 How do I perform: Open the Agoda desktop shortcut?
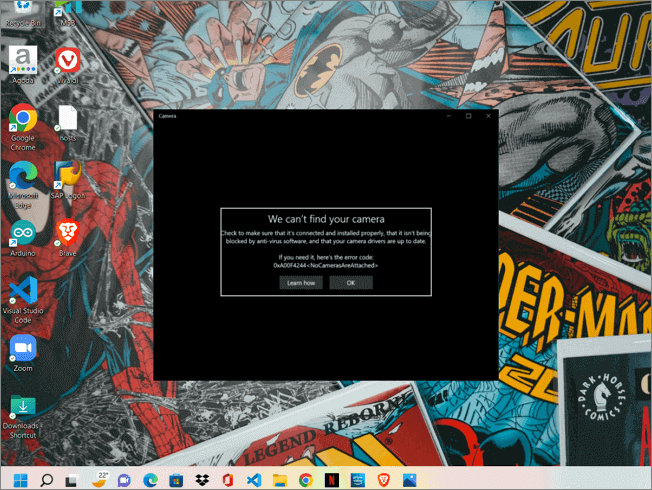23,65
